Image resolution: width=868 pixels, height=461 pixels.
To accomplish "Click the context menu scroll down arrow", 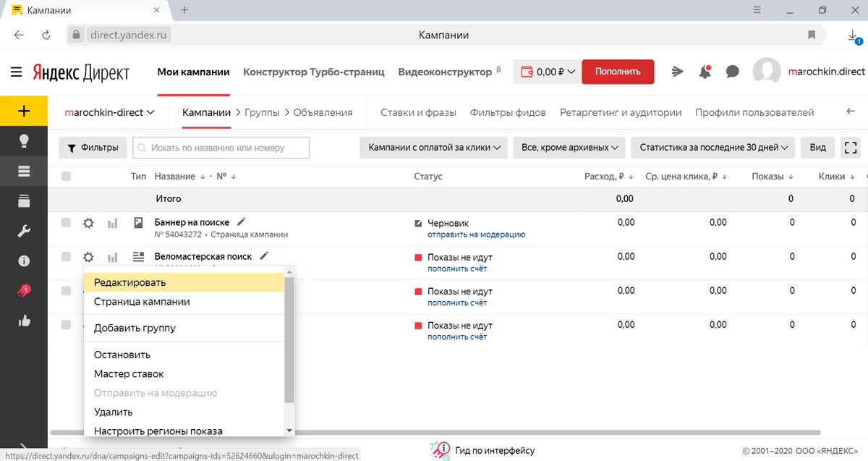I will point(289,431).
